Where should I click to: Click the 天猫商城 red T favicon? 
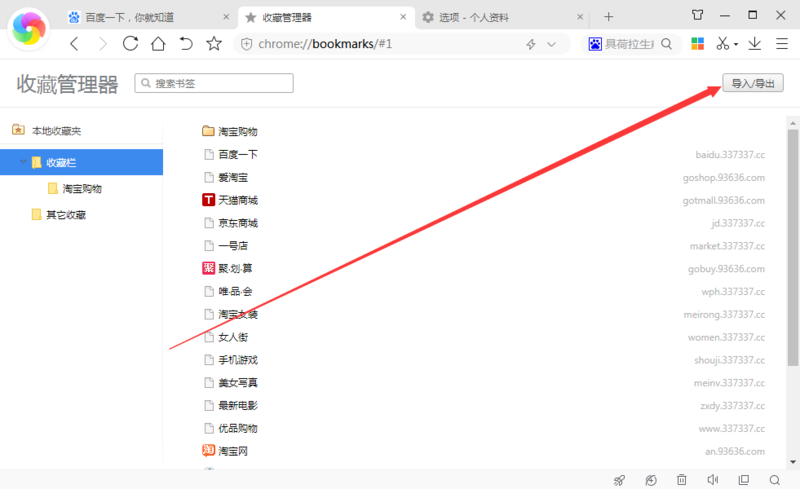coord(208,200)
